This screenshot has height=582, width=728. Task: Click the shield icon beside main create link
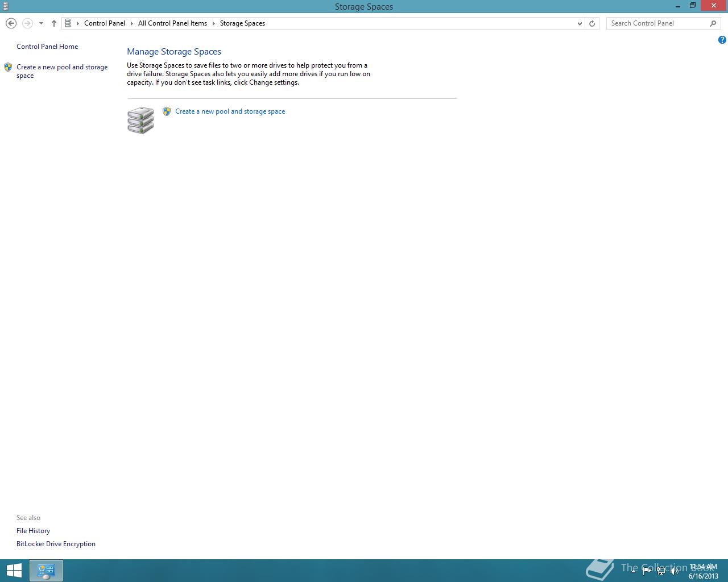point(167,111)
